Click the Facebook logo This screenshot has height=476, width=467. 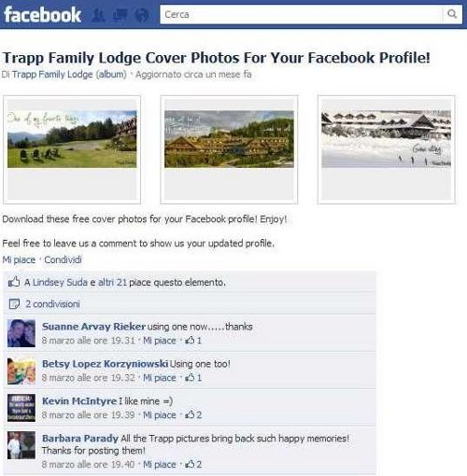(42, 15)
